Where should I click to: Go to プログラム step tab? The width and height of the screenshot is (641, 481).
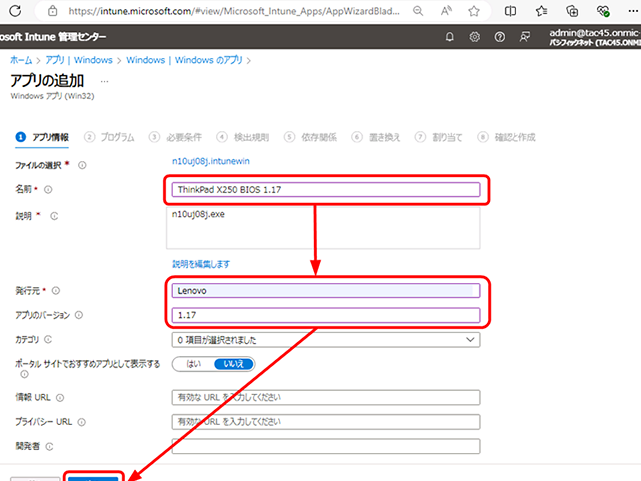[x=109, y=137]
